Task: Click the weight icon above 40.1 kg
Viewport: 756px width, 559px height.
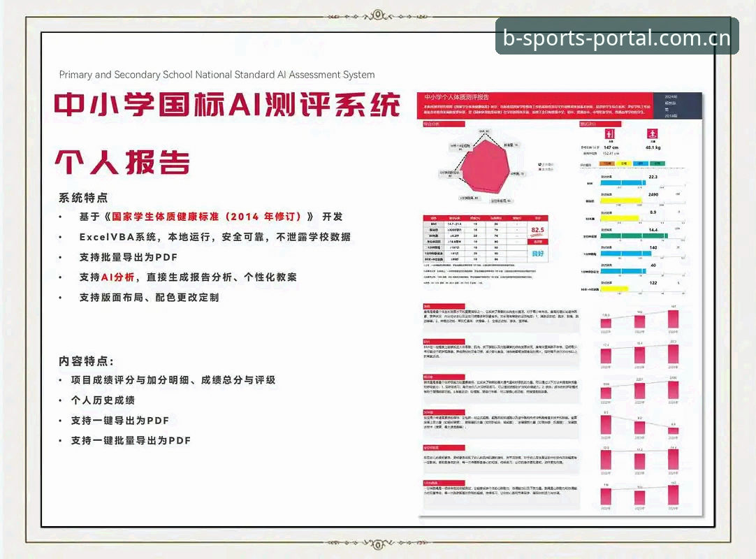Action: point(652,133)
